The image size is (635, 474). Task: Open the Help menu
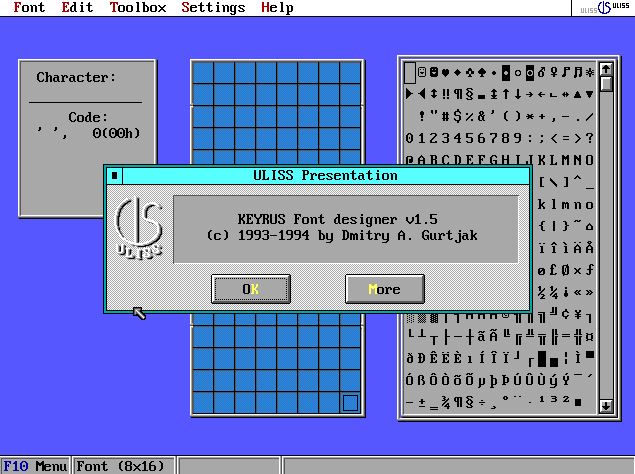point(277,8)
